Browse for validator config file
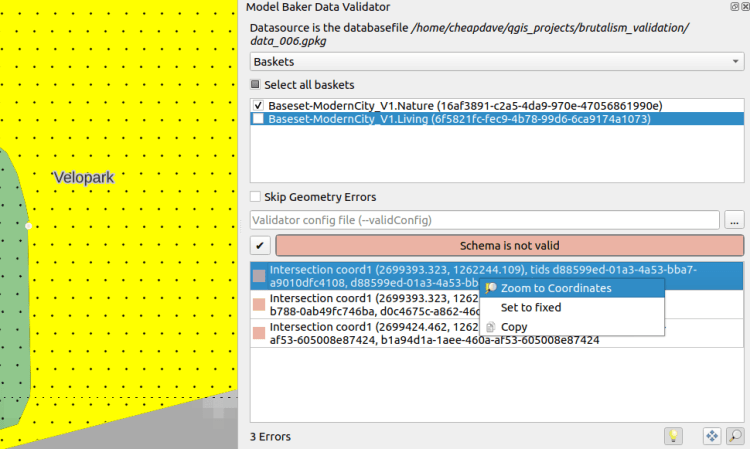Viewport: 750px width, 449px height. [x=734, y=220]
